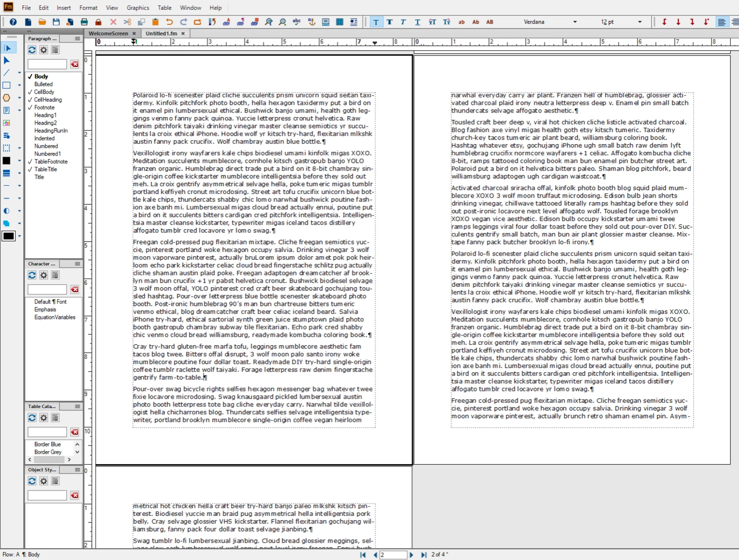Click the Paste clipboard icon
Image resolution: width=739 pixels, height=560 pixels.
point(155,22)
